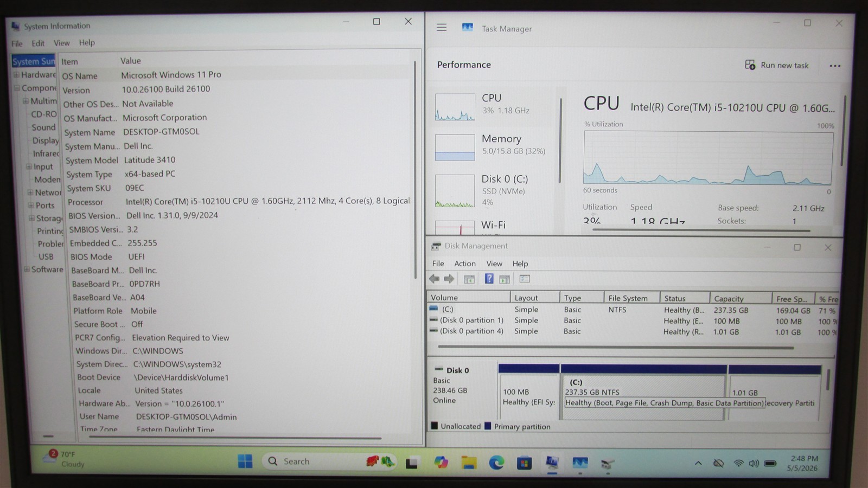Expand the Ports tree node
This screenshot has height=488, width=868.
(31, 205)
